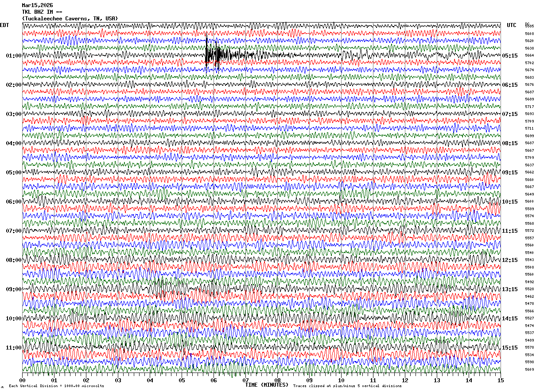Click the DC offset value 5637
The width and height of the screenshot is (536, 392).
pos(529,165)
